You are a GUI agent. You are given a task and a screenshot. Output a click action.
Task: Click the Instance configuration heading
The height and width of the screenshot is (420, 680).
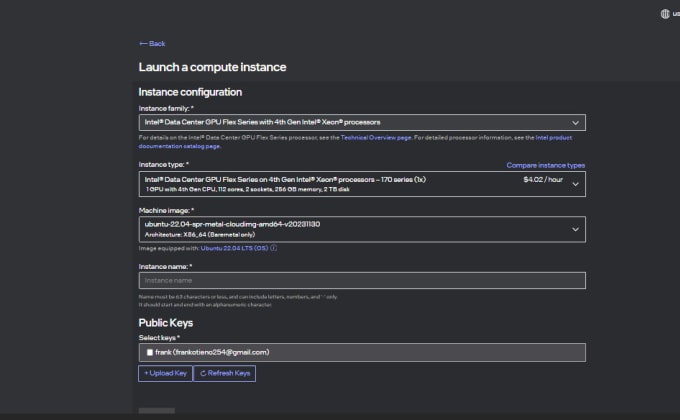tap(190, 92)
